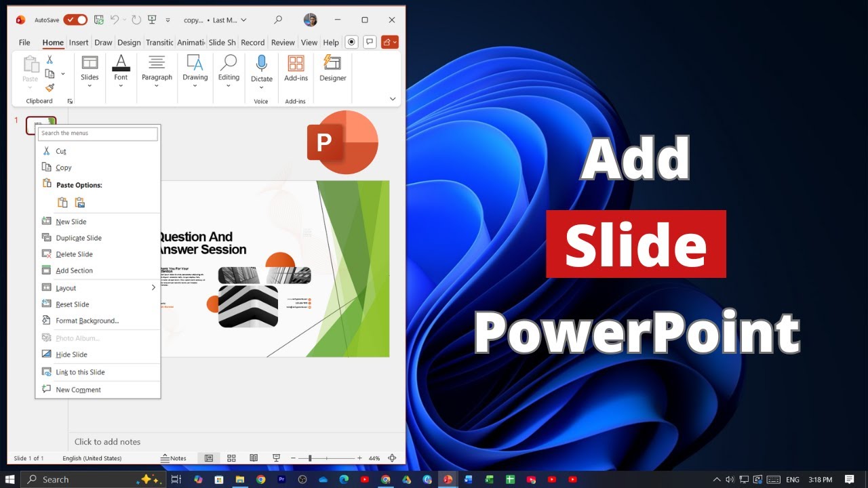
Task: Switch to the Draw tab
Action: point(103,42)
